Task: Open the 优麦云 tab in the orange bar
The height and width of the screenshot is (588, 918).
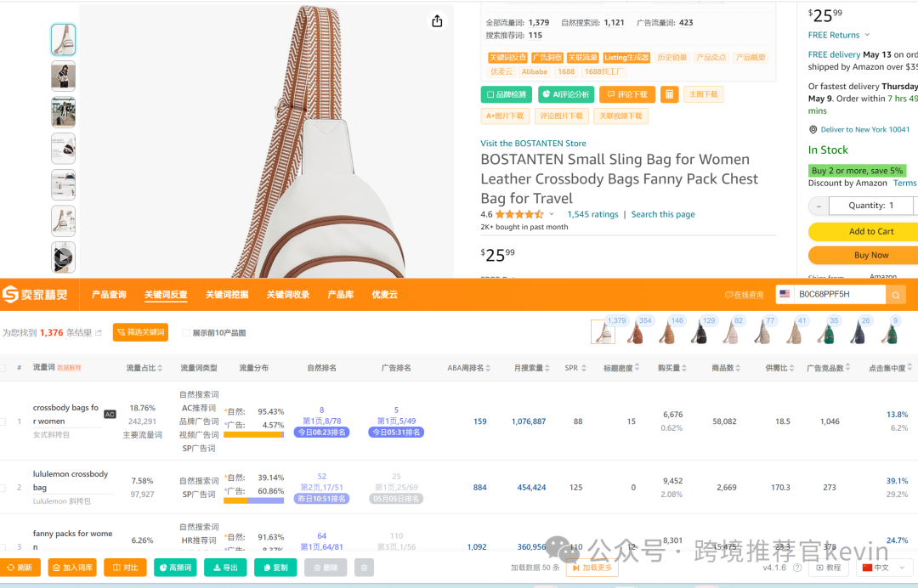Action: coord(385,294)
